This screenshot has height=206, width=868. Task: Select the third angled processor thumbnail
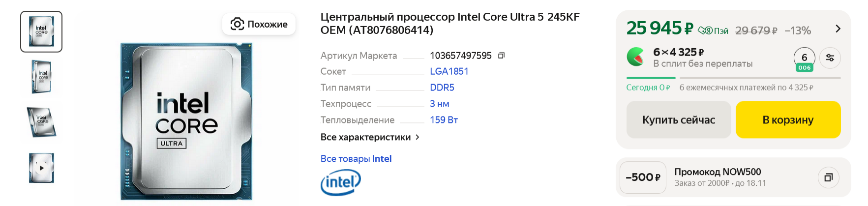coord(41,122)
